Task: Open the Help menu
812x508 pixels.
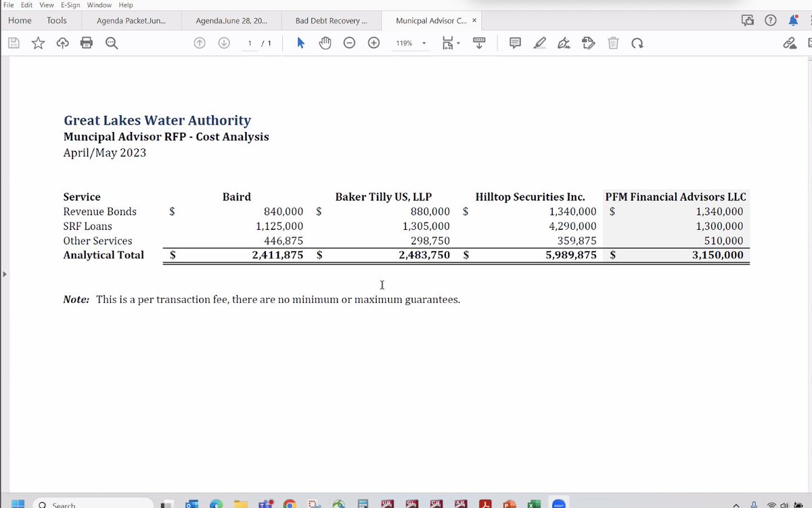Action: pos(126,5)
